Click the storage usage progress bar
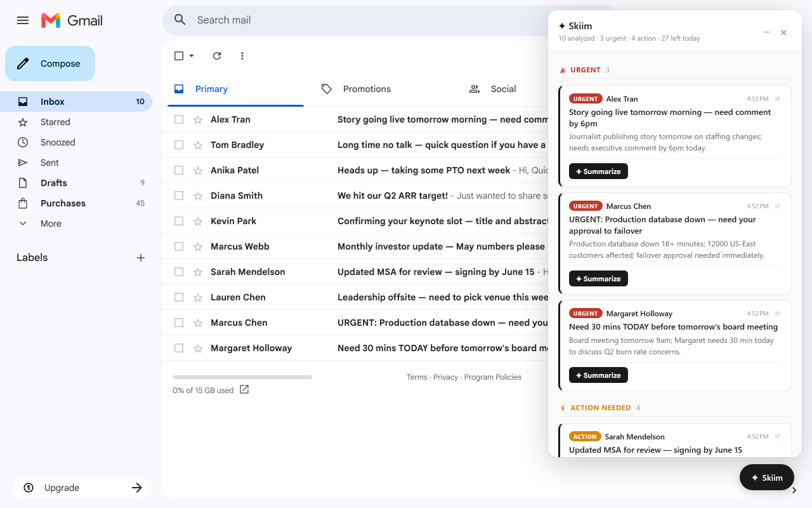The image size is (812, 508). 242,377
